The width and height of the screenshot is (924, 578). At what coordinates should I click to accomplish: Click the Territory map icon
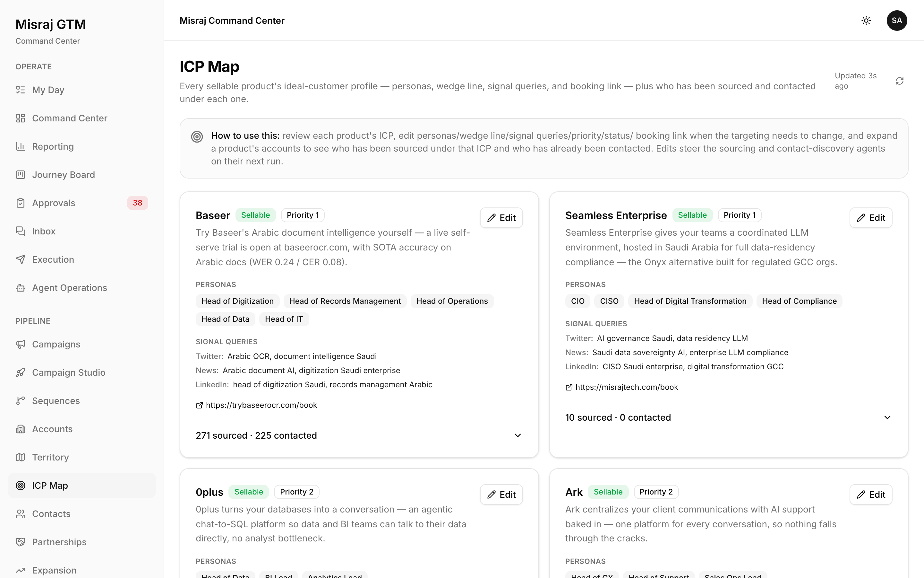(x=21, y=457)
